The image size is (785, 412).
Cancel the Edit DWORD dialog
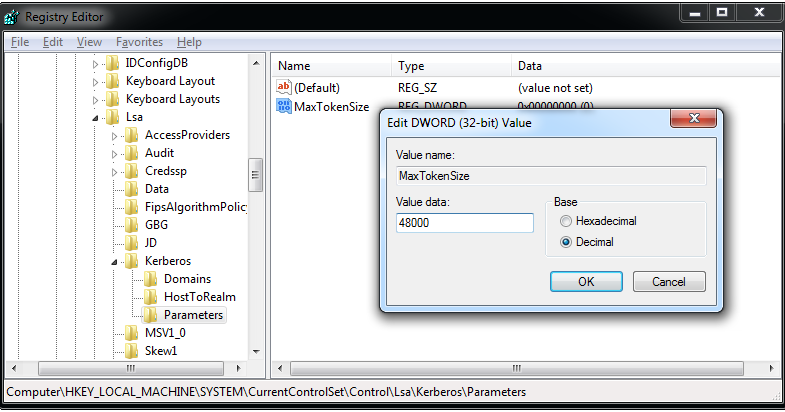click(669, 282)
